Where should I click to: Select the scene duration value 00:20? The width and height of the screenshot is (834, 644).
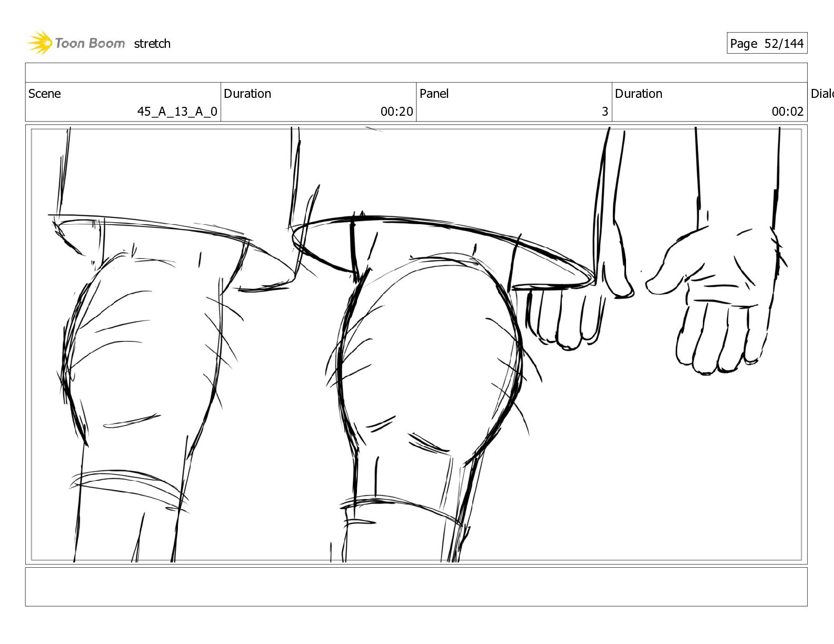397,112
